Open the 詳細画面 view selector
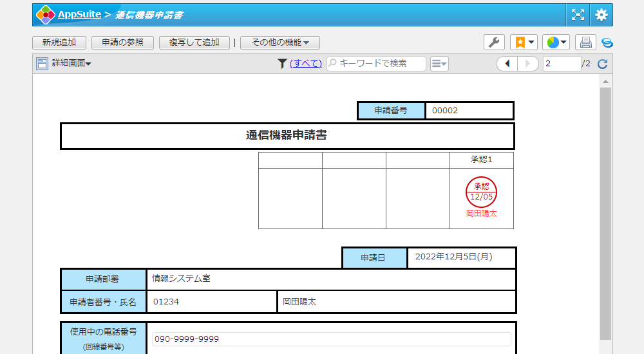 click(x=64, y=63)
